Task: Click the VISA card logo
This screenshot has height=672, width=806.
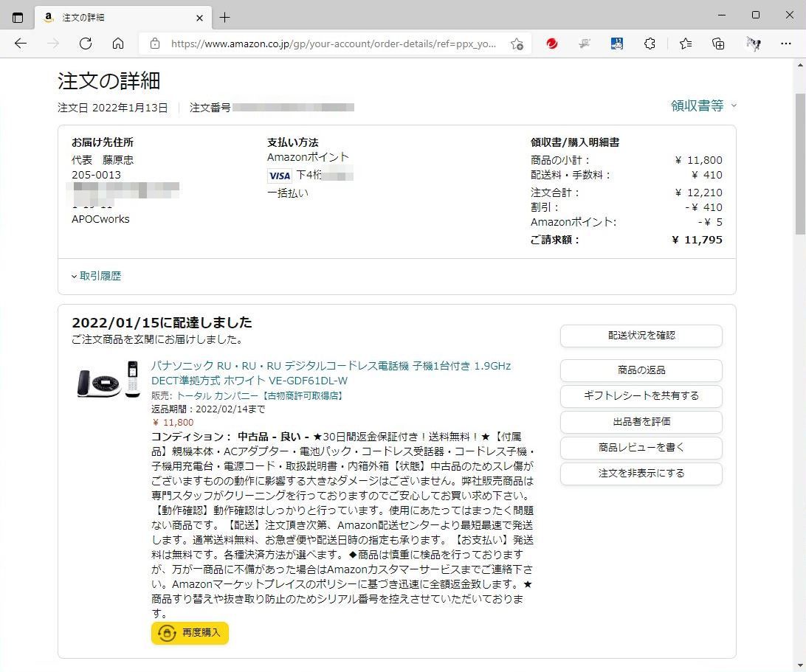Action: click(x=280, y=176)
